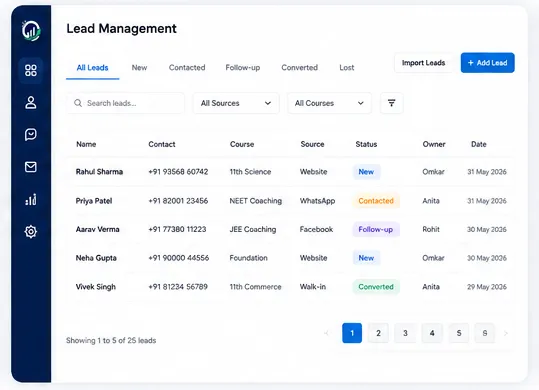Click phone number +91 77380 11223
Screen dimensions: 539x390
pyautogui.click(x=177, y=230)
